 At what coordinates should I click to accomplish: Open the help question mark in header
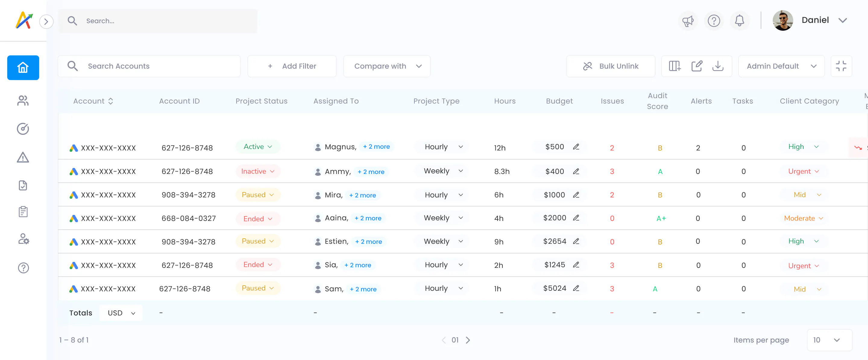[x=714, y=21]
